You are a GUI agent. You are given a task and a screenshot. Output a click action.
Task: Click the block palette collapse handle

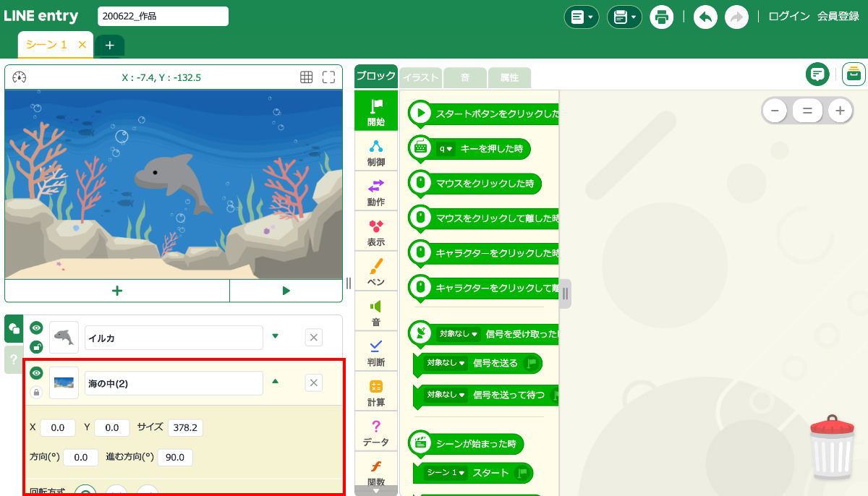click(565, 294)
